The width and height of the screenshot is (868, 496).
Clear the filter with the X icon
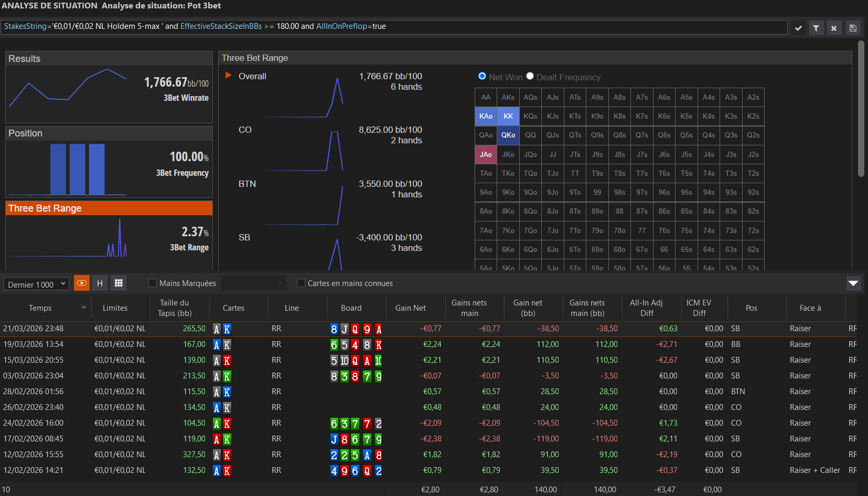tap(834, 28)
